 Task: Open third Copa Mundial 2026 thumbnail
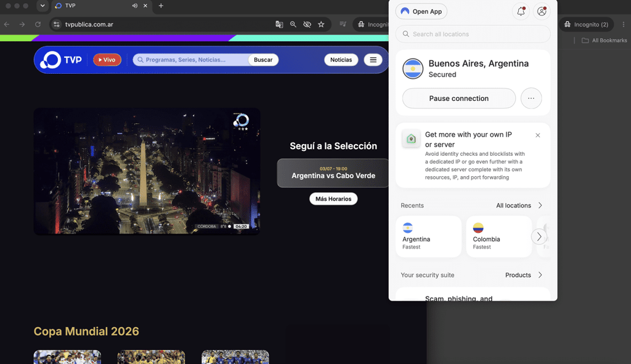point(235,357)
